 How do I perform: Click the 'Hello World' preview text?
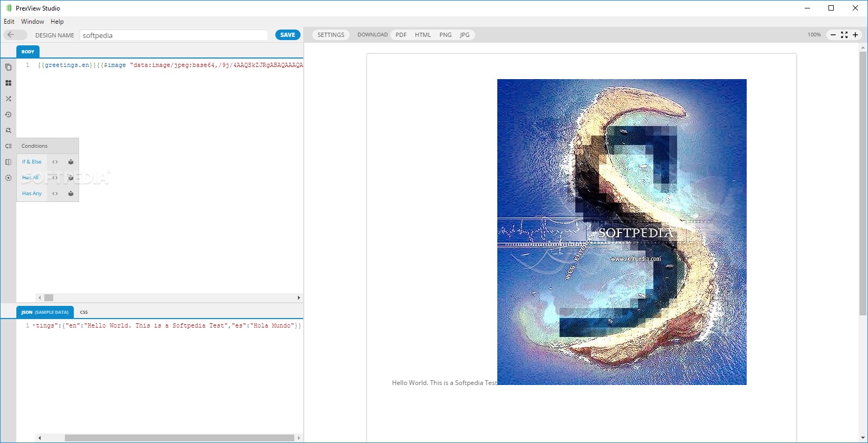[445, 383]
